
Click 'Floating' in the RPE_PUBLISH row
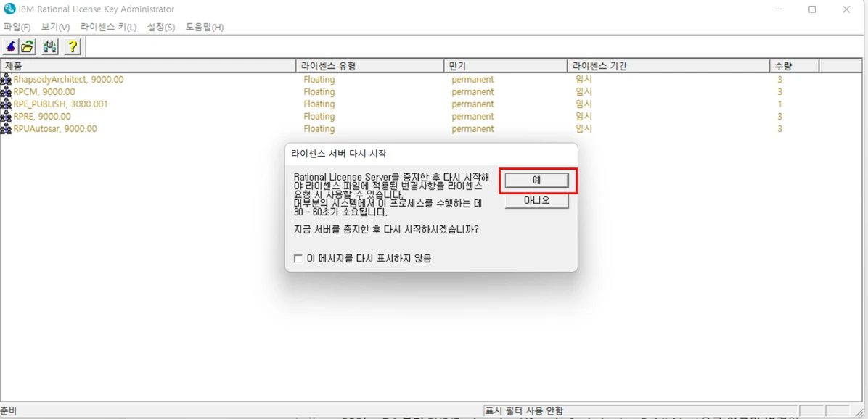tap(319, 104)
